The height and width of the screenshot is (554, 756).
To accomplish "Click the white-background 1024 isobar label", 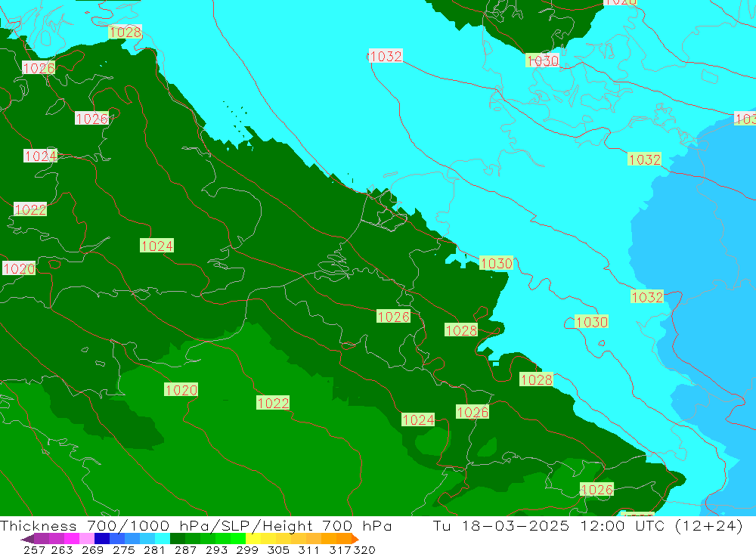I will (41, 156).
